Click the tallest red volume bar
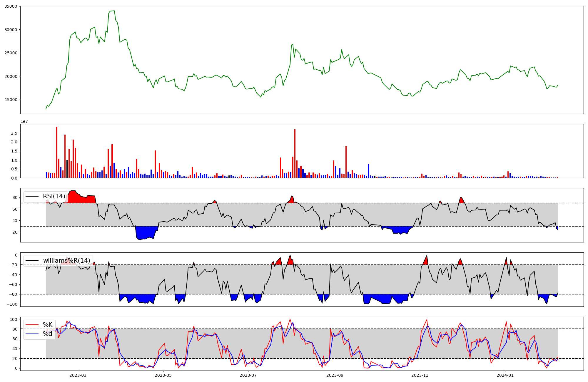 click(x=57, y=153)
